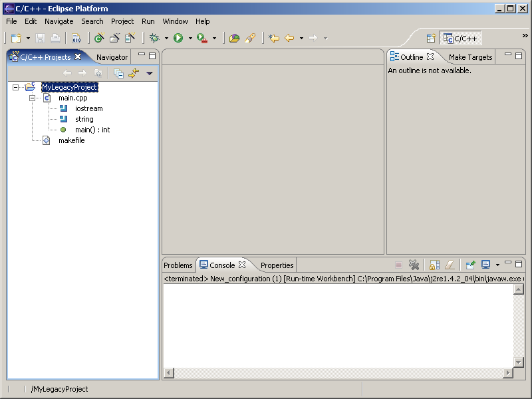The width and height of the screenshot is (532, 399).
Task: Click Remove All Terminated Launches in Console
Action: pyautogui.click(x=414, y=265)
